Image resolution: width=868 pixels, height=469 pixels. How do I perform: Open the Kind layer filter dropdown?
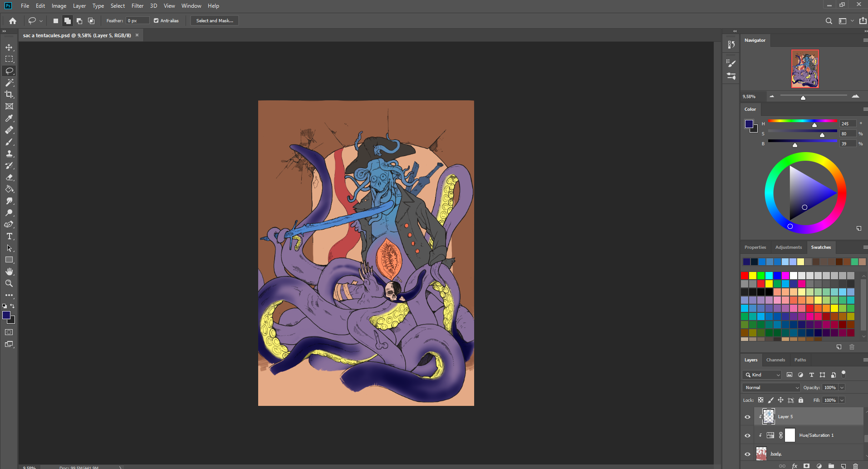pos(762,375)
